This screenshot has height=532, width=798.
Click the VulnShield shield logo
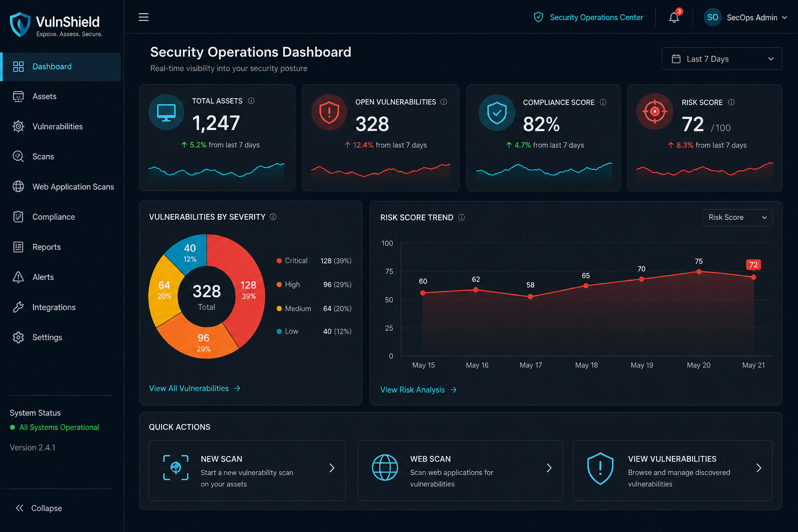20,24
